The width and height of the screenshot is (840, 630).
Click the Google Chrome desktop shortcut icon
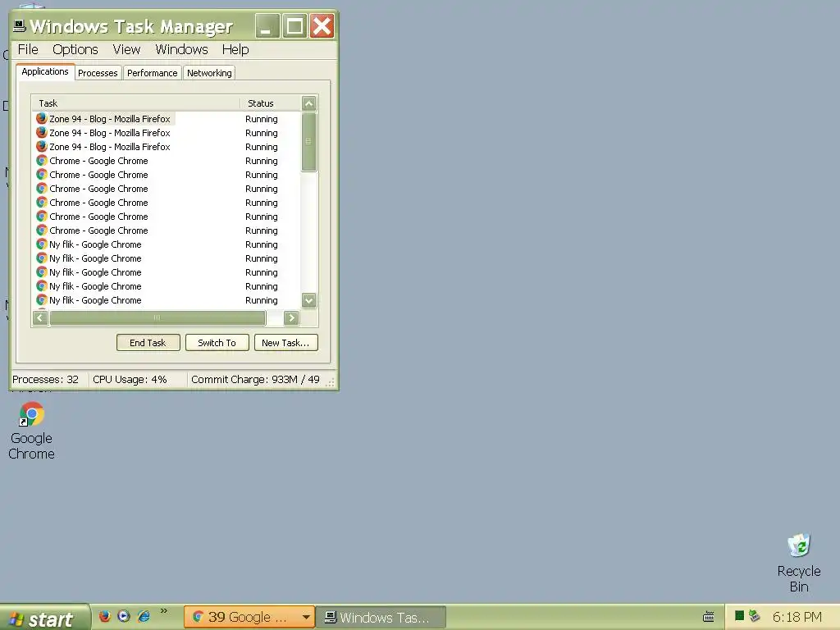32,414
